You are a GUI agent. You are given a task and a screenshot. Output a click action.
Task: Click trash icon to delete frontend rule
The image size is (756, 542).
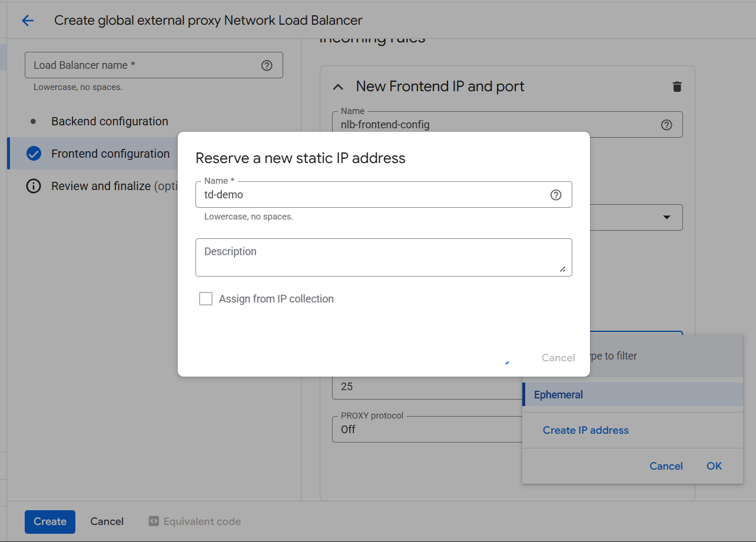tap(677, 87)
